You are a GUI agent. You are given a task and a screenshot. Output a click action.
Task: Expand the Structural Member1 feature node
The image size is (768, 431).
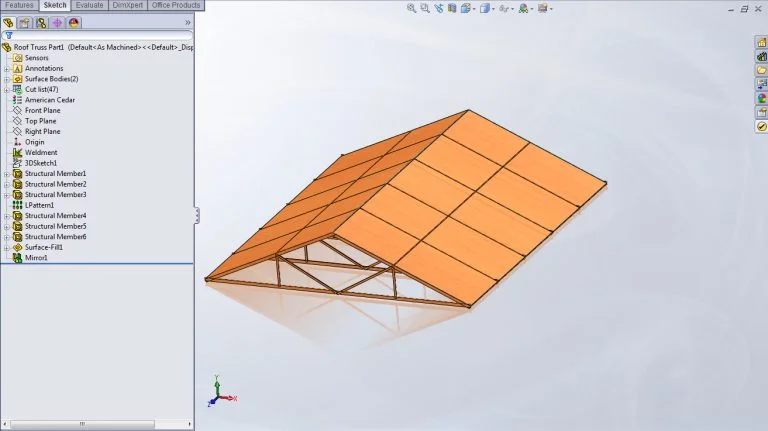[x=6, y=174]
